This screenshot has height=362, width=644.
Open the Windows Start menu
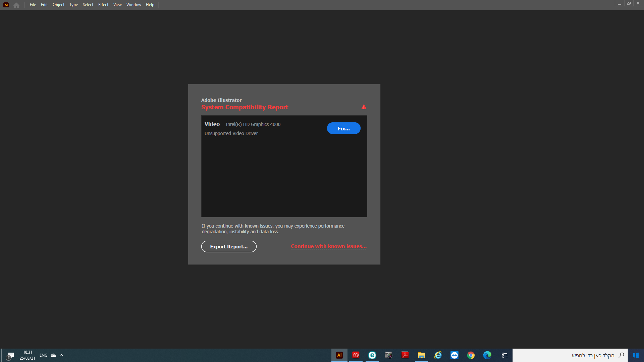(x=636, y=355)
